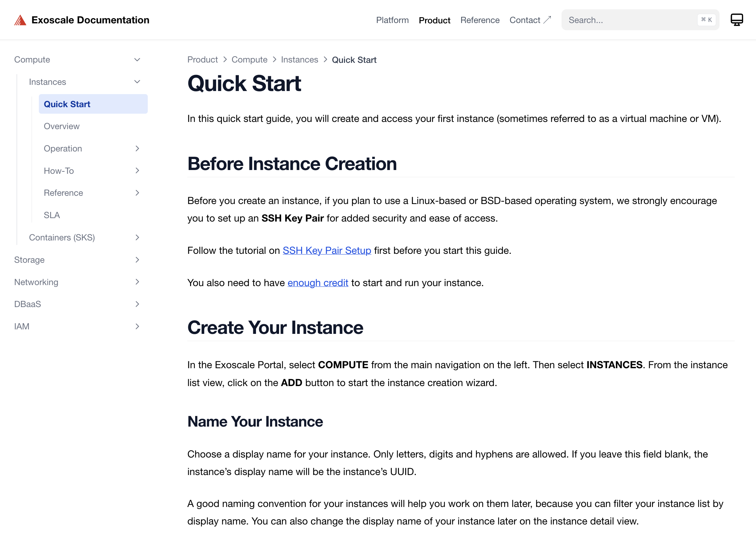Follow the enough credit link
This screenshot has width=756, height=542.
[x=318, y=283]
